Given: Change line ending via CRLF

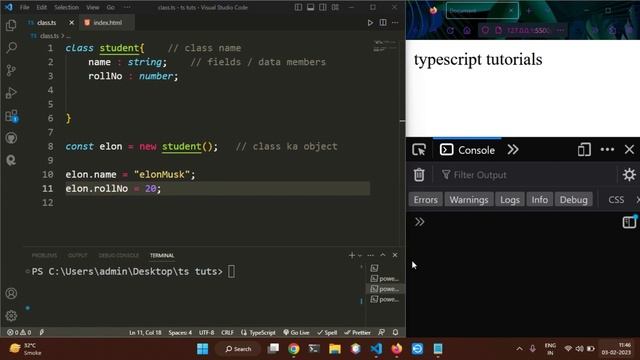Looking at the screenshot, I should (227, 333).
